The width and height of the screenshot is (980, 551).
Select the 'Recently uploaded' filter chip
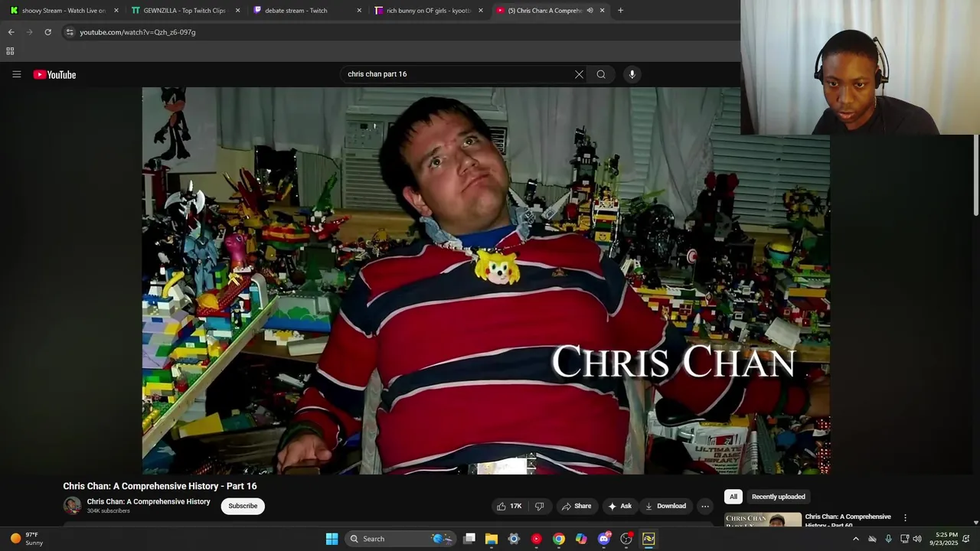[778, 497]
